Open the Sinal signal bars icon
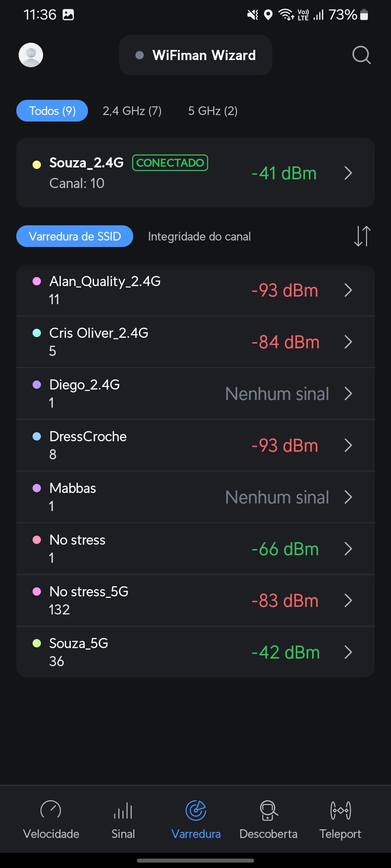Screen dimensions: 391x868 click(123, 810)
